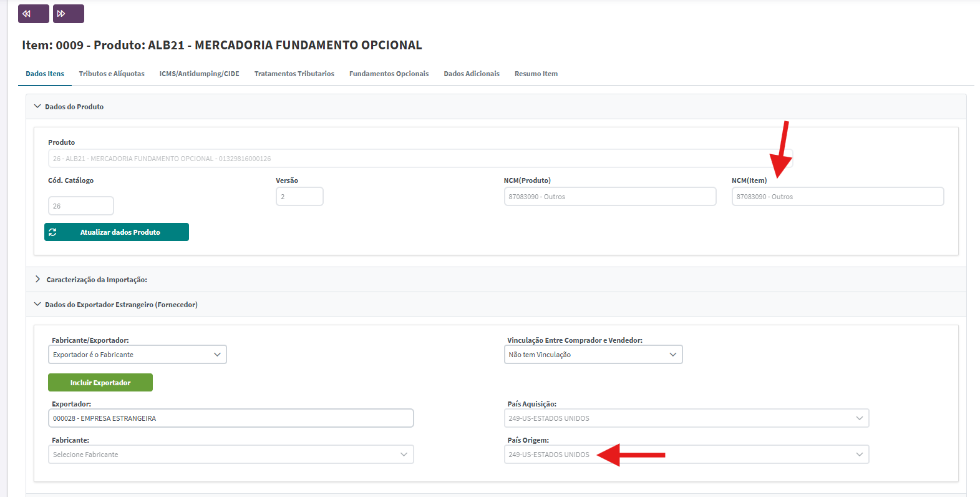Image resolution: width=980 pixels, height=497 pixels.
Task: Click the item title heading 'Item: 0009'
Action: pyautogui.click(x=222, y=45)
